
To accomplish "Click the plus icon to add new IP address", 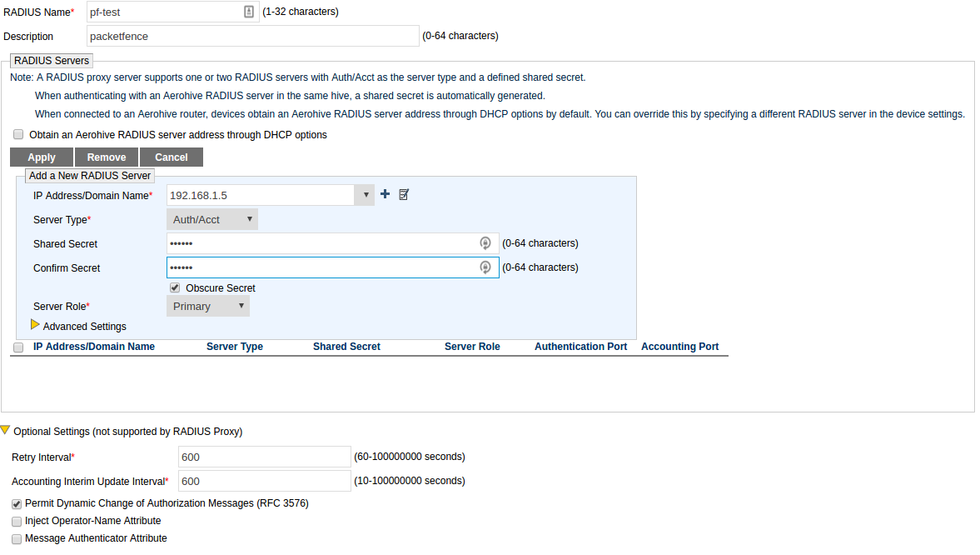I will pos(385,194).
